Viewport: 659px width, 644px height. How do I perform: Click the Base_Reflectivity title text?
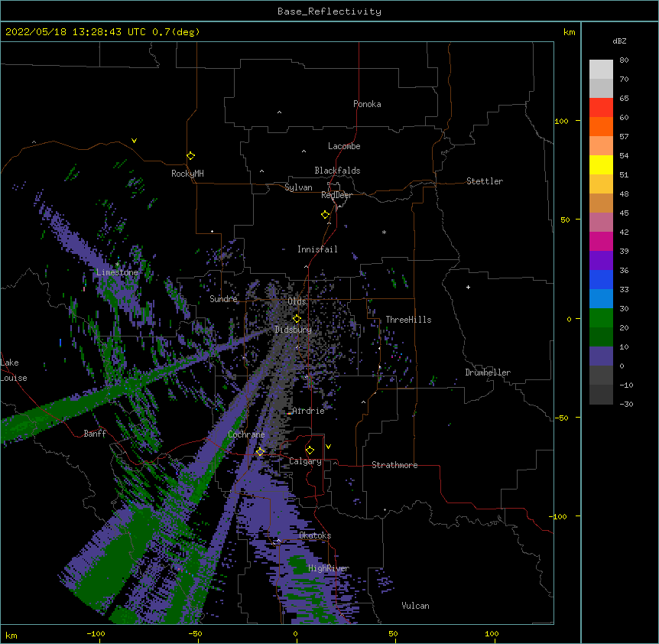pos(329,11)
